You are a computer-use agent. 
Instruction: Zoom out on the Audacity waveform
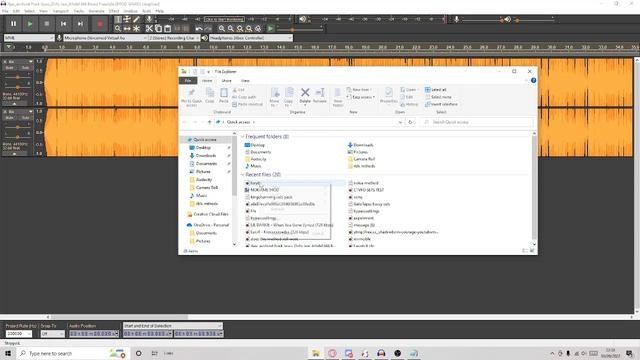231,29
